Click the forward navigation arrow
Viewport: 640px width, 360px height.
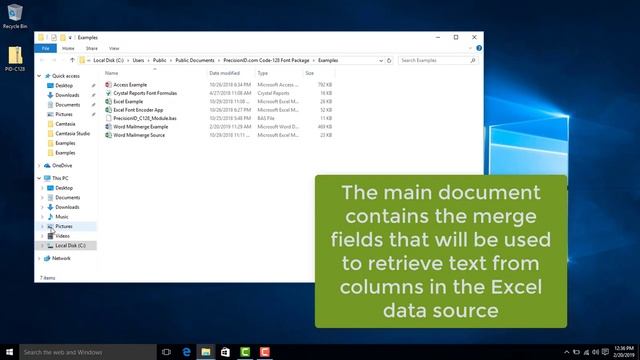[x=54, y=60]
